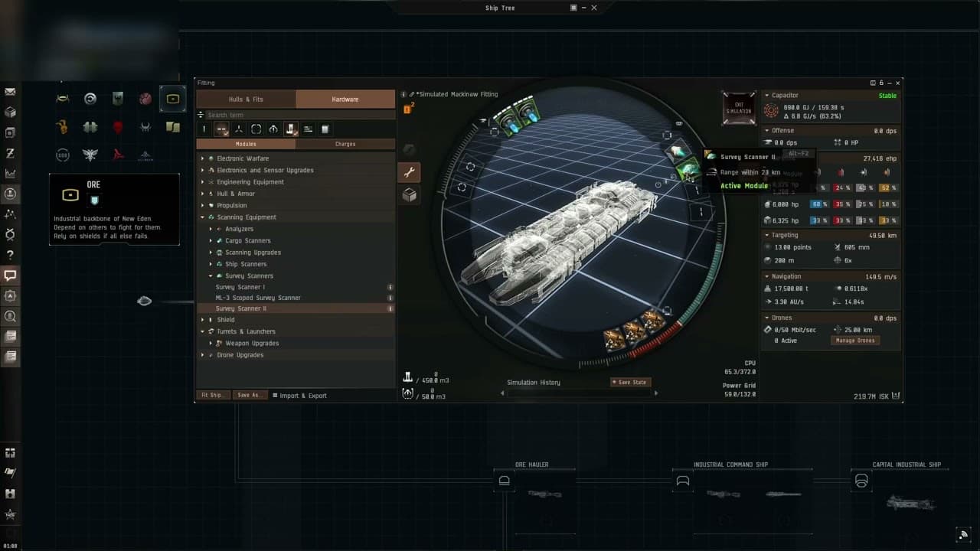Screen dimensions: 980x551
Task: Switch to the Hardware tab
Action: tap(345, 99)
